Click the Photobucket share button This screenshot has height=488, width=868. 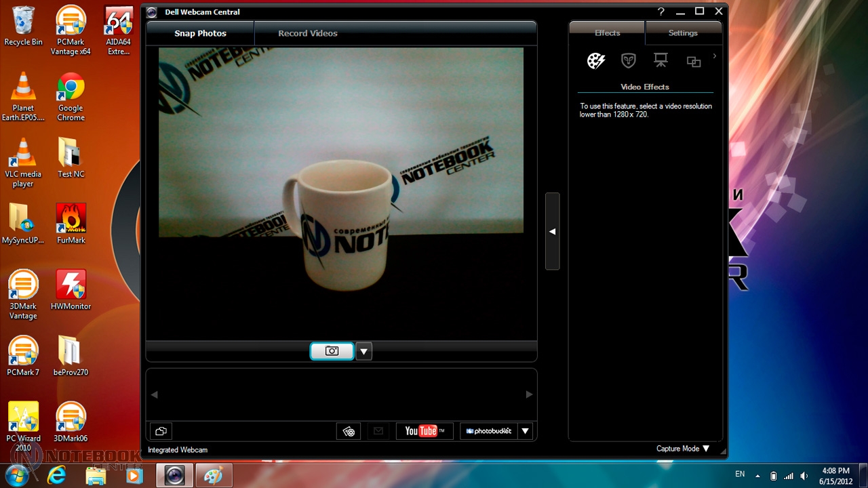pos(488,431)
